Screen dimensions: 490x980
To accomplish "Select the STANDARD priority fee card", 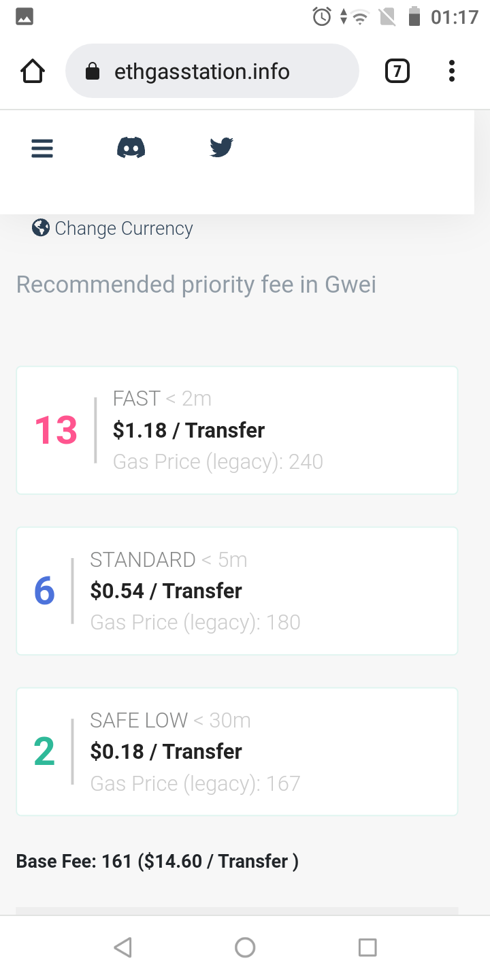I will tap(237, 591).
